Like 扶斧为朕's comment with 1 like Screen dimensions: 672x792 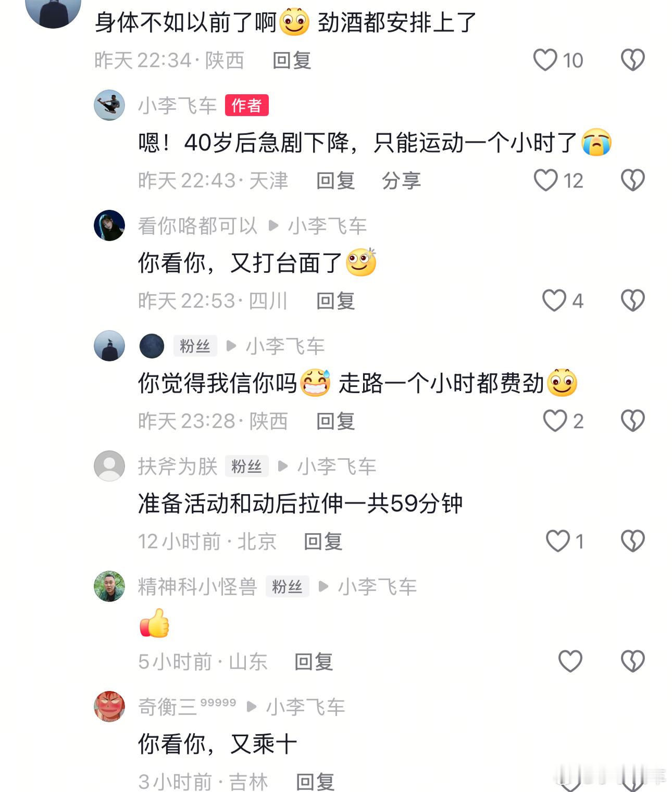(557, 541)
